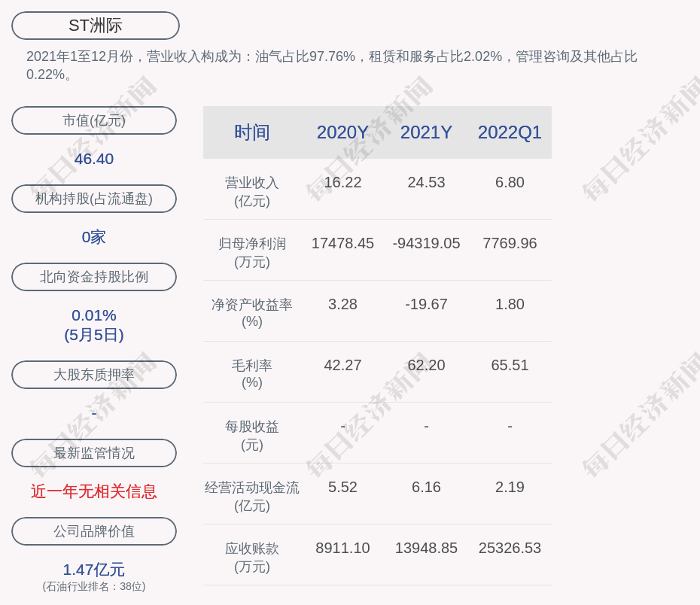Image resolution: width=700 pixels, height=605 pixels.
Task: Click the 每股收益(元) row label
Action: [252, 436]
